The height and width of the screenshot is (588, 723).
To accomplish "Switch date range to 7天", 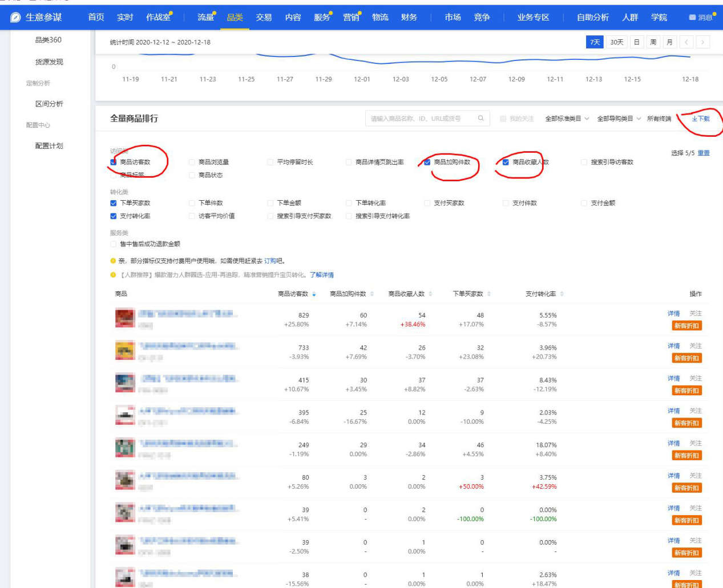I will (x=595, y=42).
